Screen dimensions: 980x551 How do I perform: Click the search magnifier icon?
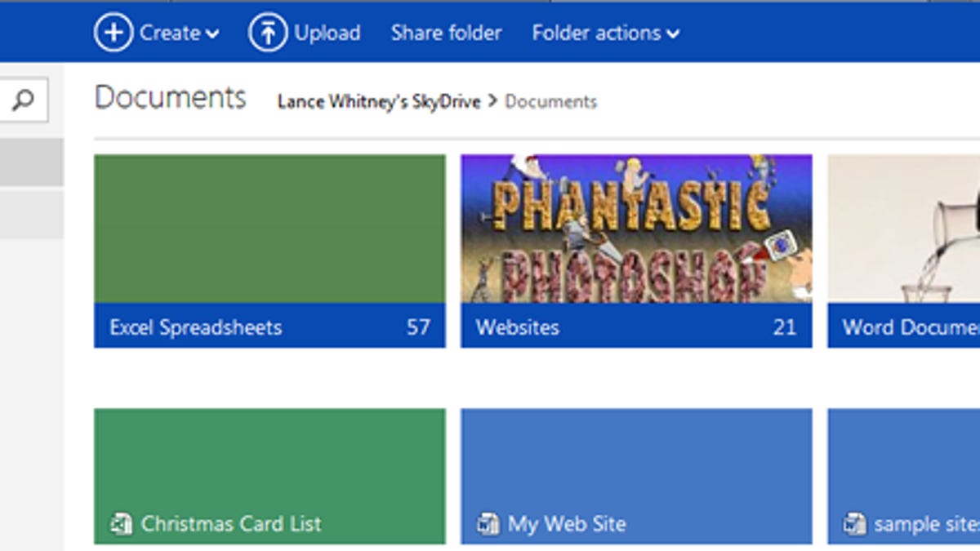(24, 100)
